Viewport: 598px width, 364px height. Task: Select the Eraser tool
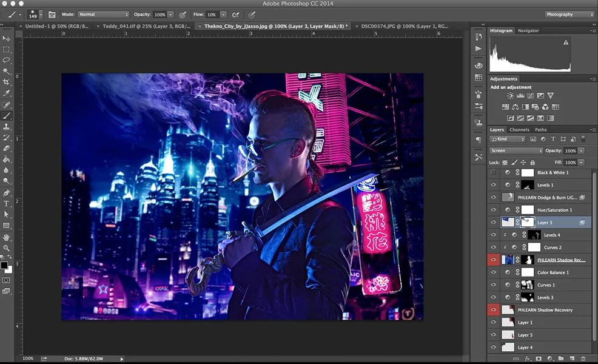(6, 149)
